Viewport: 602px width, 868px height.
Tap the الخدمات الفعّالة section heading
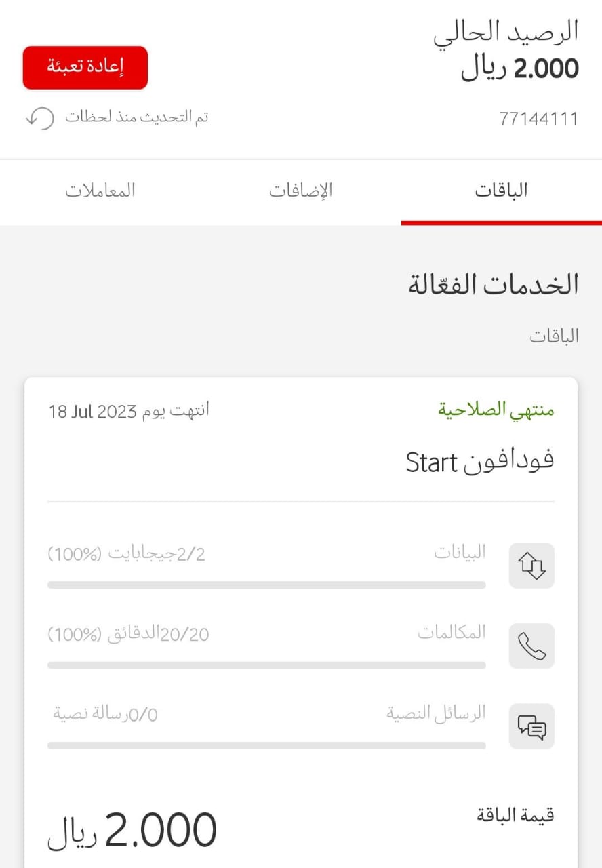[x=494, y=285]
